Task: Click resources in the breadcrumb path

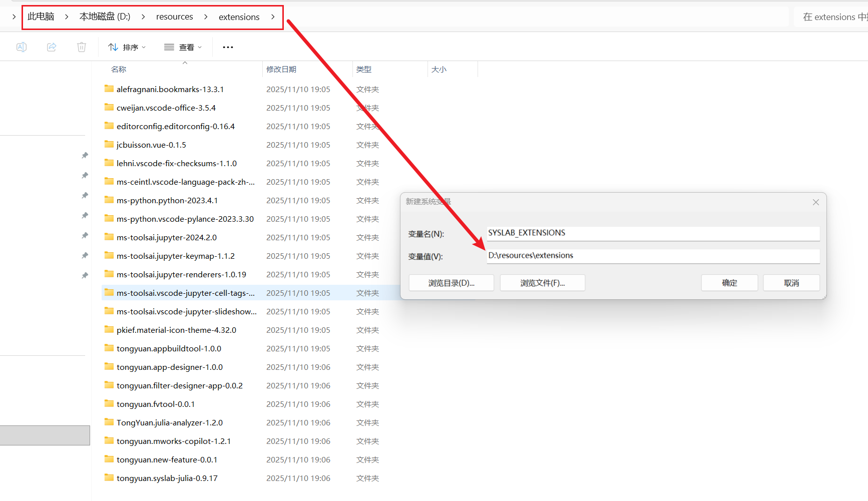Action: (174, 17)
